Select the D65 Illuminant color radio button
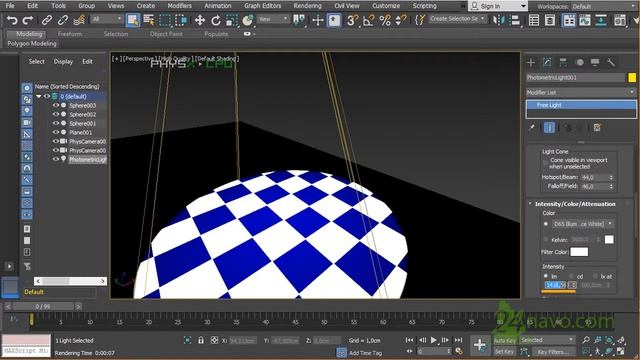 point(546,224)
